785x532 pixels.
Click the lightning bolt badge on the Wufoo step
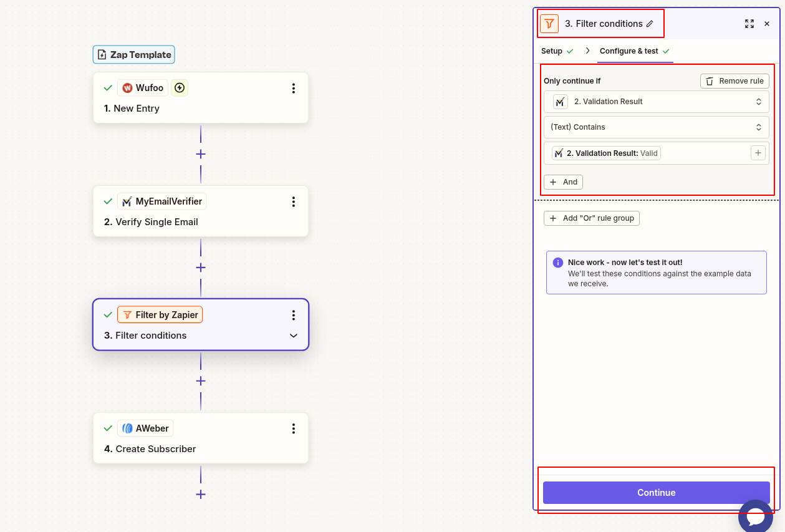pos(179,87)
